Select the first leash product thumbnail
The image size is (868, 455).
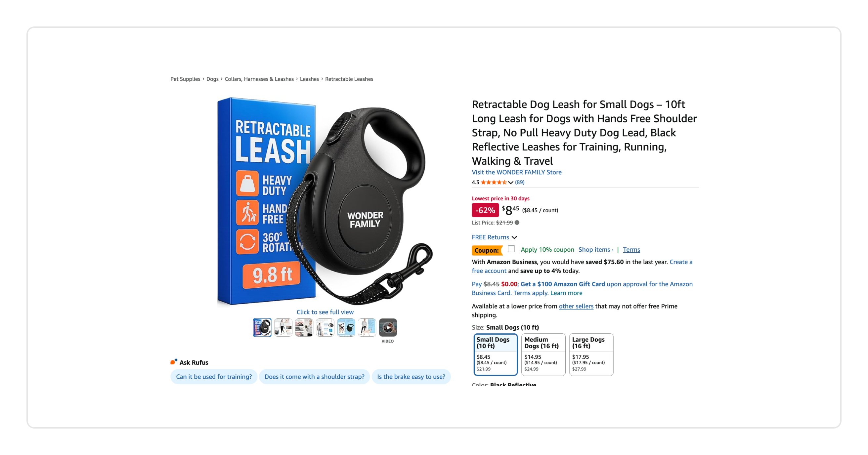262,327
